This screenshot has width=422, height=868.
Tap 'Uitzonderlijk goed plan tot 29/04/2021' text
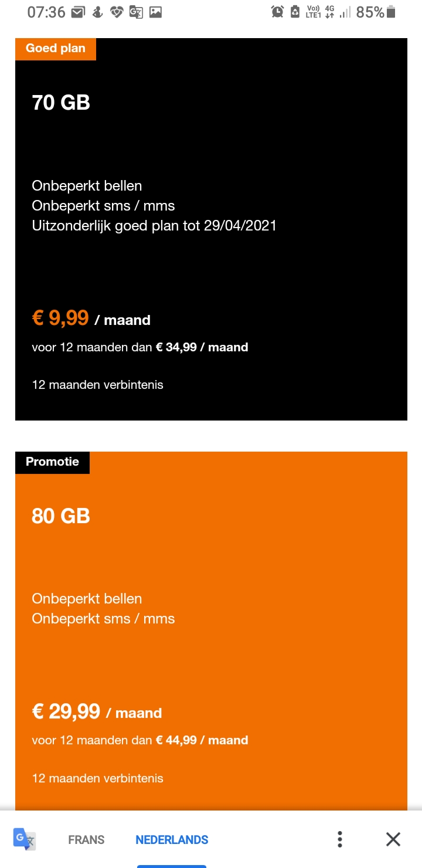154,226
